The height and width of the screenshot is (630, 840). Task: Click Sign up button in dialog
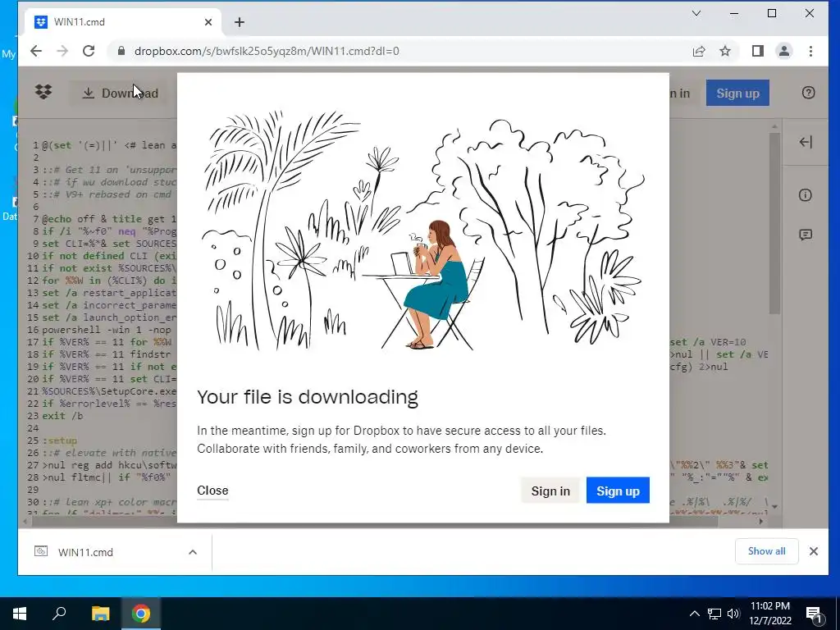(x=618, y=491)
